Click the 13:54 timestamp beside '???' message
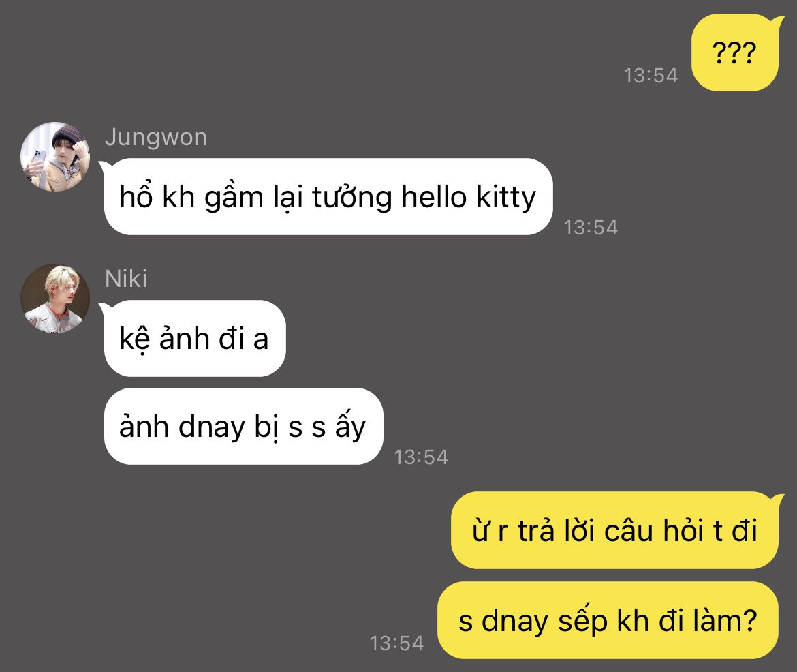The width and height of the screenshot is (797, 672). coord(651,76)
